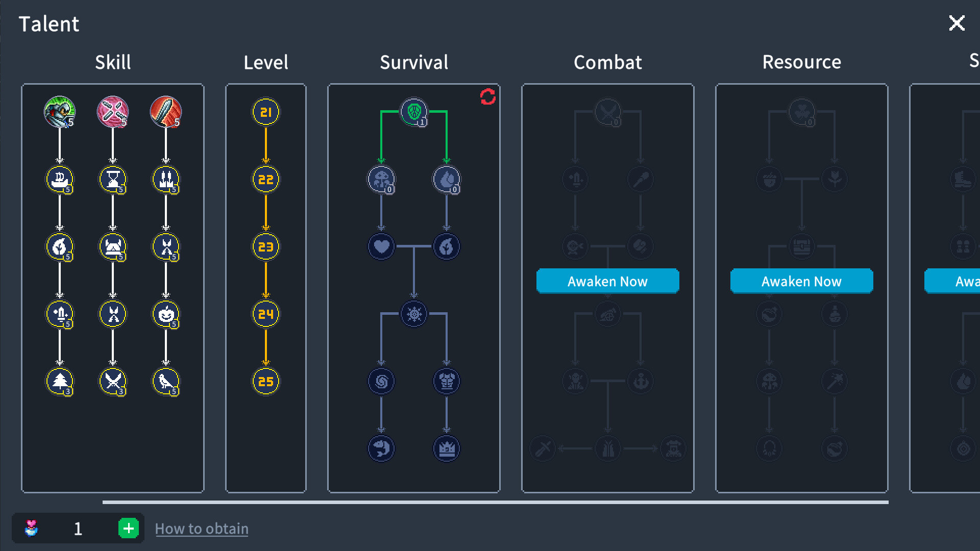
Task: Select the heart talent node
Action: (x=381, y=247)
